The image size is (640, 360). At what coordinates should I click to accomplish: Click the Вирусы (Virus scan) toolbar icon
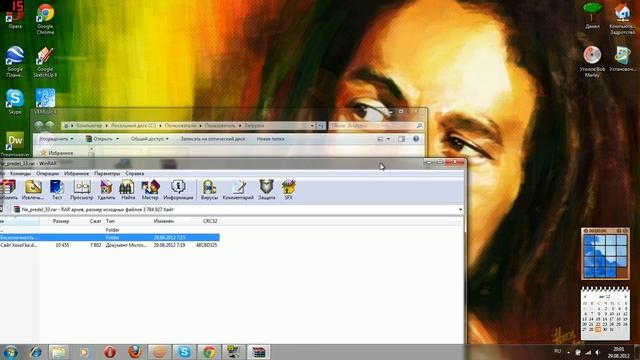pyautogui.click(x=209, y=190)
